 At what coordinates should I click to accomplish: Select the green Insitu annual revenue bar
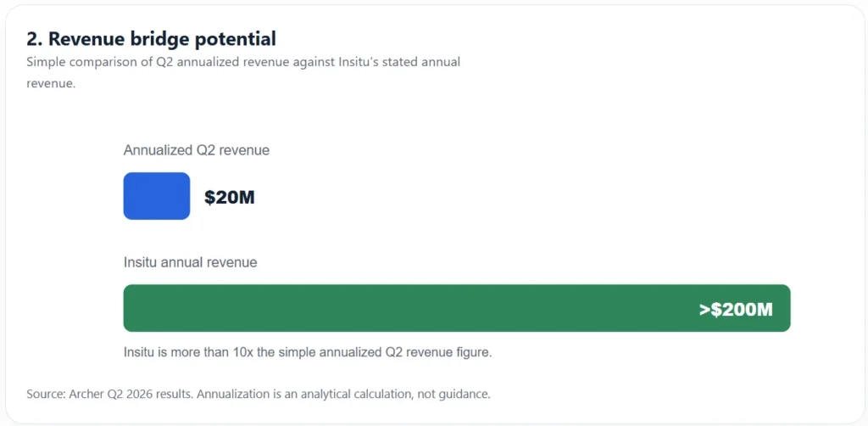457,308
